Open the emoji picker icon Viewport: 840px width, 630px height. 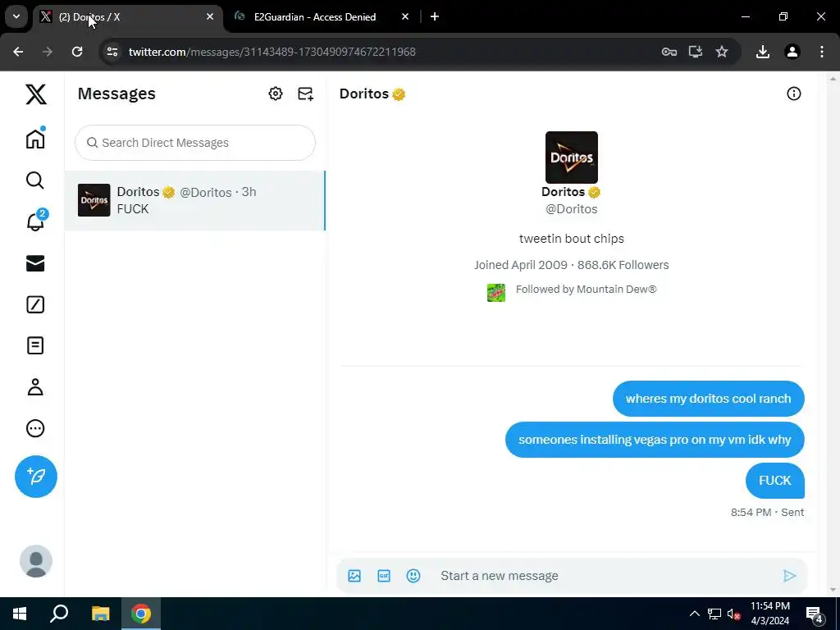(x=413, y=576)
